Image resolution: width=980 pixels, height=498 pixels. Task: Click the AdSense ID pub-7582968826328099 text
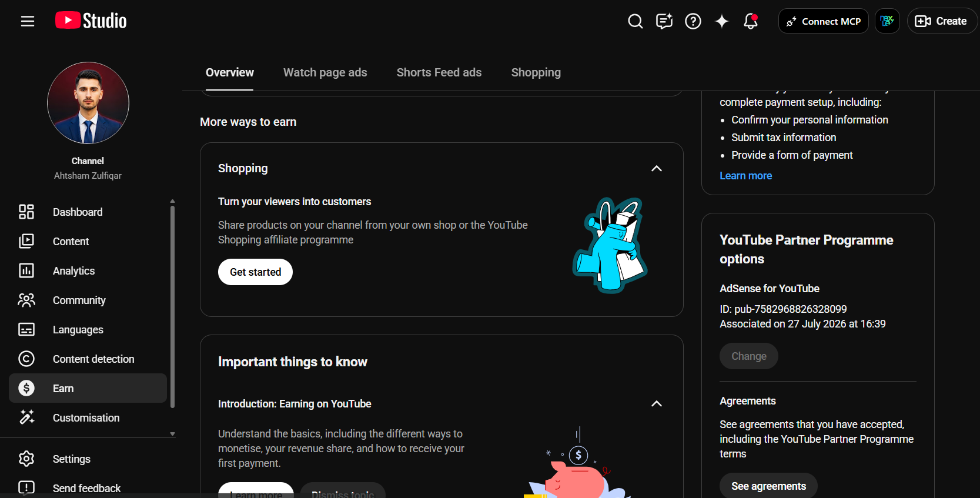(784, 309)
